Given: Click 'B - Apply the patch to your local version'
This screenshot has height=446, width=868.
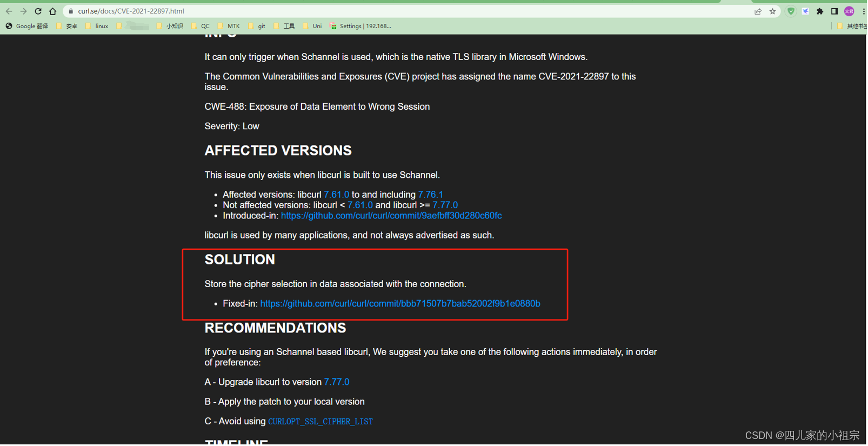Looking at the screenshot, I should 285,402.
